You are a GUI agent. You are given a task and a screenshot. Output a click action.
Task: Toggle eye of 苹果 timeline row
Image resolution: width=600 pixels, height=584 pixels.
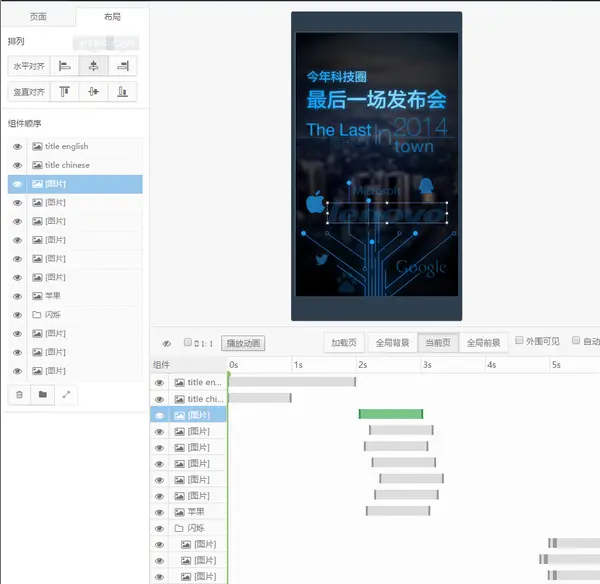160,512
